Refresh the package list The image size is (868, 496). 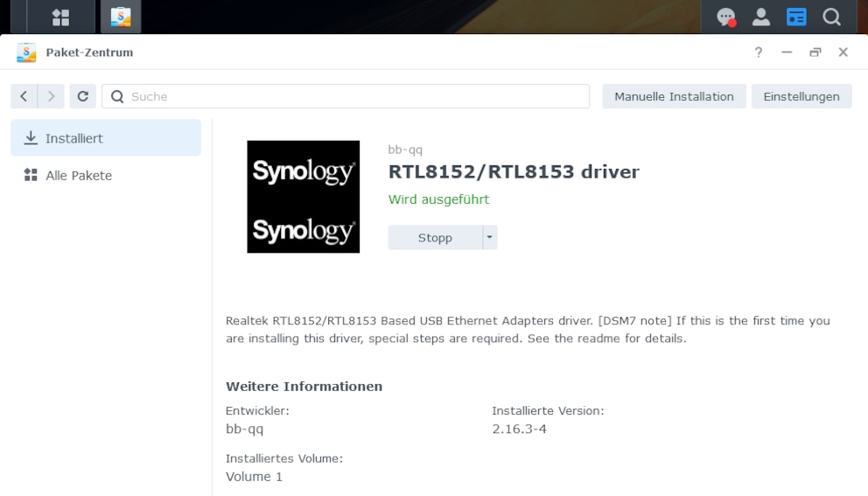[83, 96]
